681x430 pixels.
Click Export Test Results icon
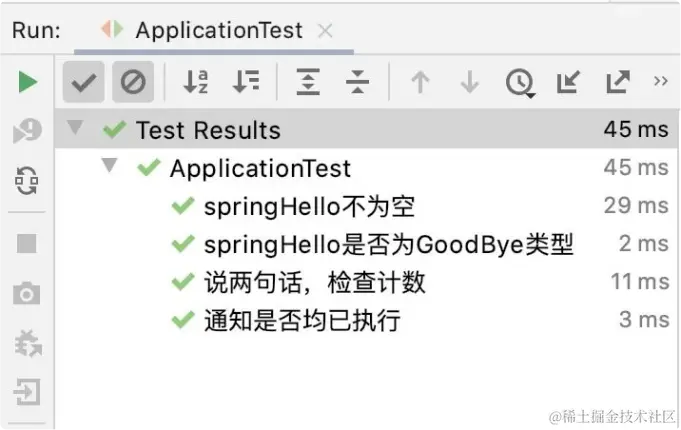click(x=619, y=83)
